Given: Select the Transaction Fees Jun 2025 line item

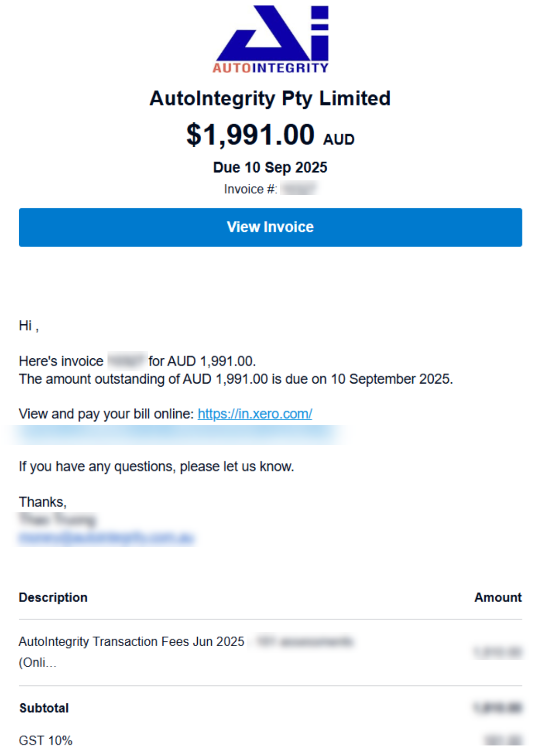Looking at the screenshot, I should tap(131, 641).
